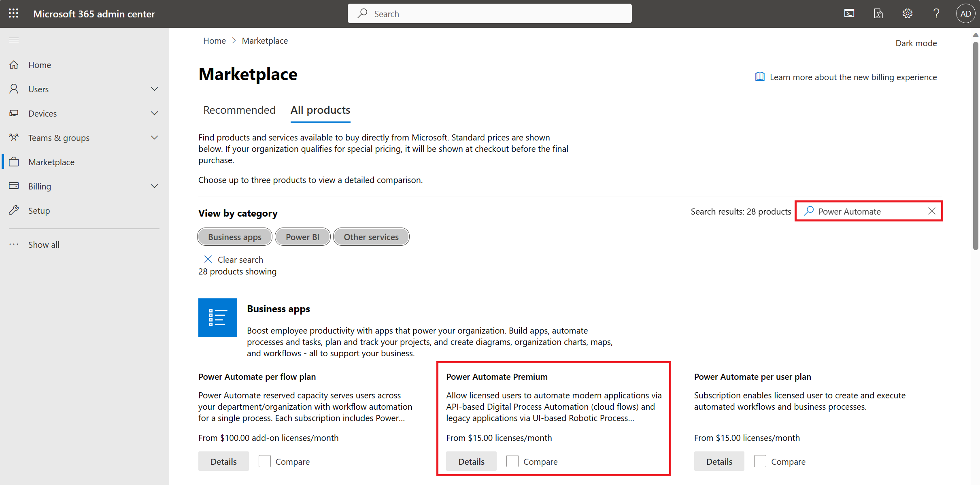Click Details button for Power Automate Premium
980x485 pixels.
471,461
